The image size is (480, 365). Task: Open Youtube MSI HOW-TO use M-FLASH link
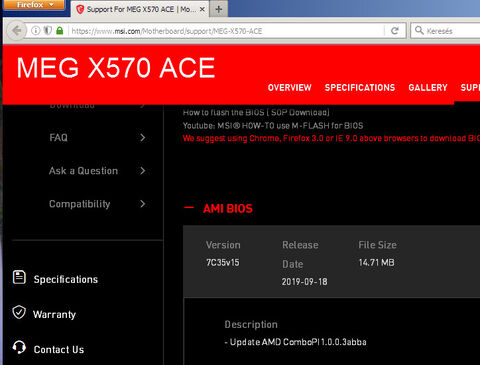[x=273, y=126]
